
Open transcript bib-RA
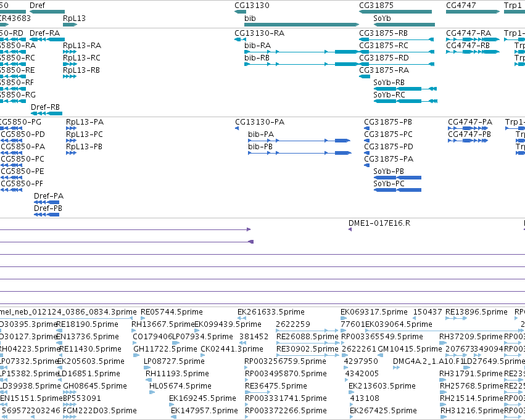301,52
